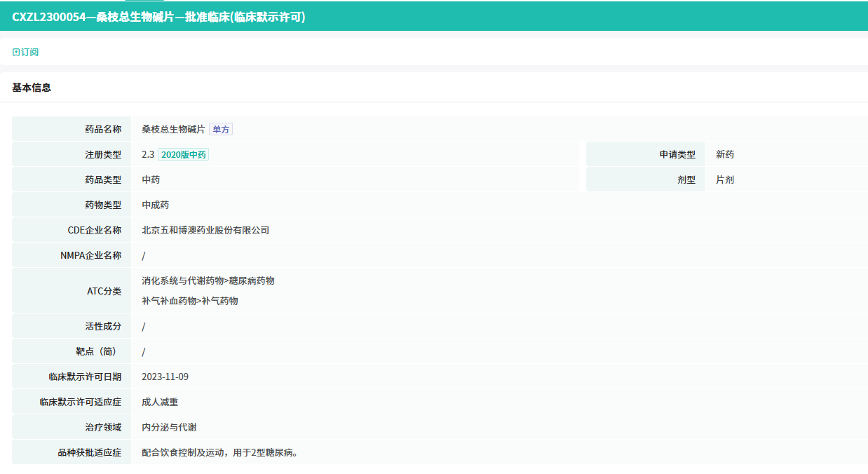Screen dimensions: 868x474
Task: Click the 活性成分 field label
Action: coord(103,326)
